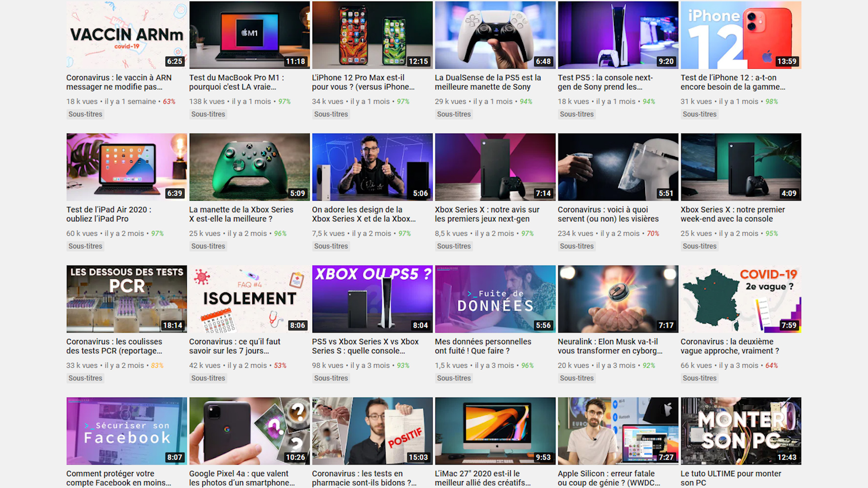The image size is (868, 488).
Task: Open the VACCIN ARNm video thumbnail
Action: point(127,35)
